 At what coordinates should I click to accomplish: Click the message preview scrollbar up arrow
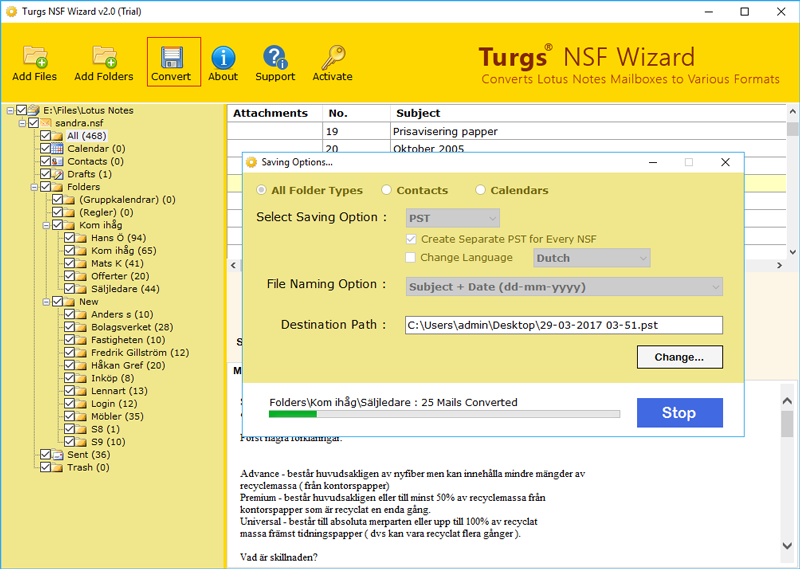[x=787, y=401]
